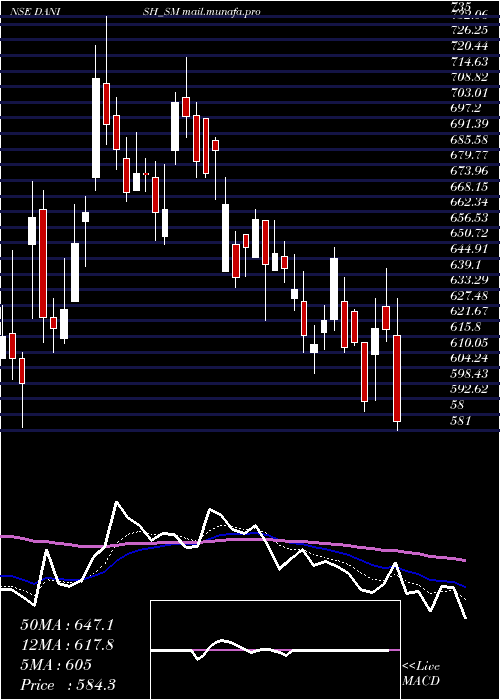The image size is (500, 700).
Task: Select the 685.58 price axis label
Action: [x=471, y=139]
